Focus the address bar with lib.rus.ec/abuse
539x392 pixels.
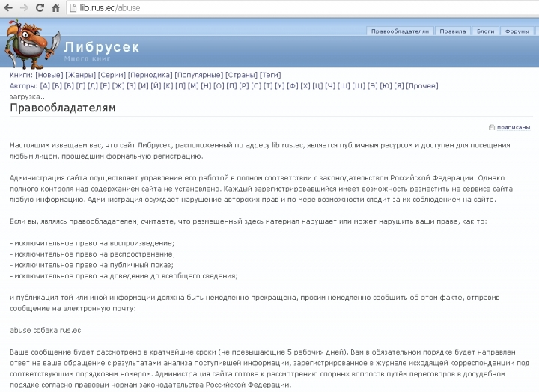click(x=302, y=8)
